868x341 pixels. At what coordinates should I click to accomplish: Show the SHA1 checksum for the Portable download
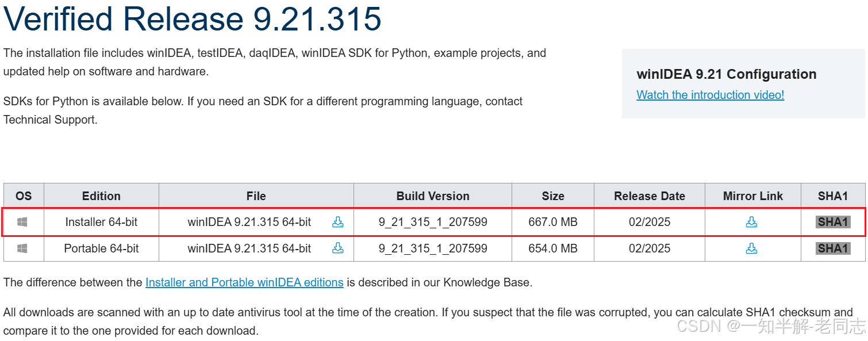(x=832, y=248)
